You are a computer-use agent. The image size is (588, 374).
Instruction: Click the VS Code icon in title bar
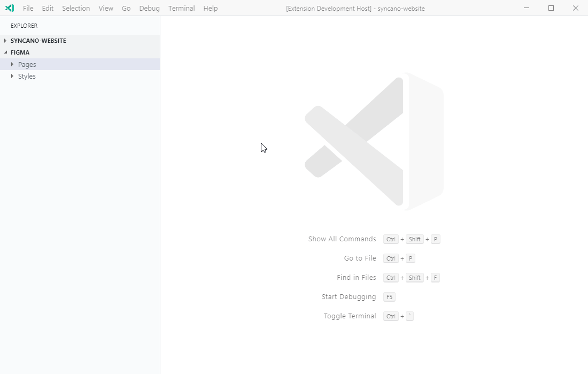pyautogui.click(x=9, y=8)
